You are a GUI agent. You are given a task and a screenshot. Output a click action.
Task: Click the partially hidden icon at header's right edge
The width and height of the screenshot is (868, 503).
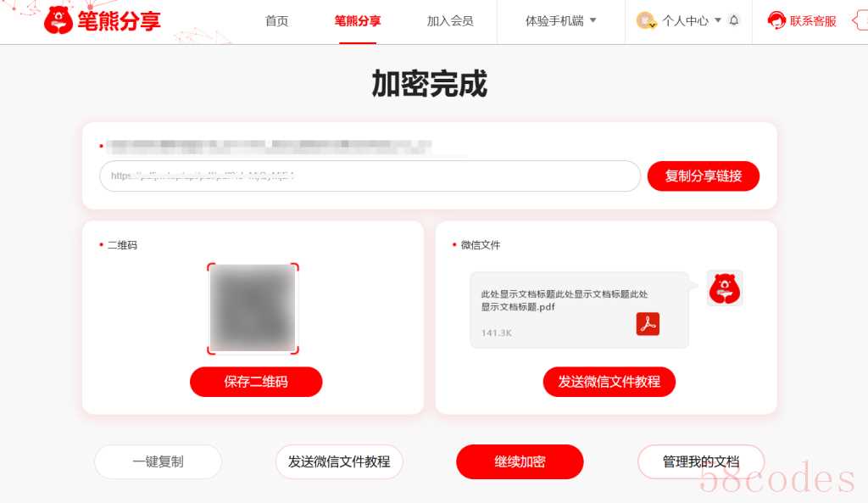pyautogui.click(x=860, y=21)
